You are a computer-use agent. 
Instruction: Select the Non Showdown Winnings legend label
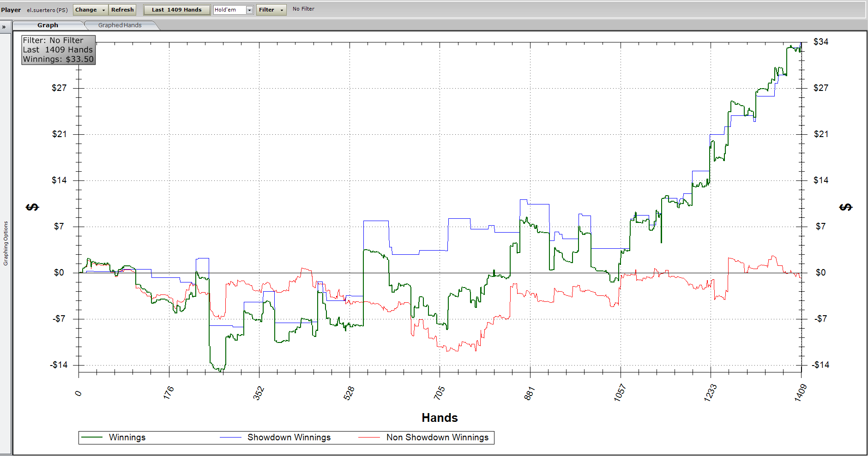coord(437,437)
